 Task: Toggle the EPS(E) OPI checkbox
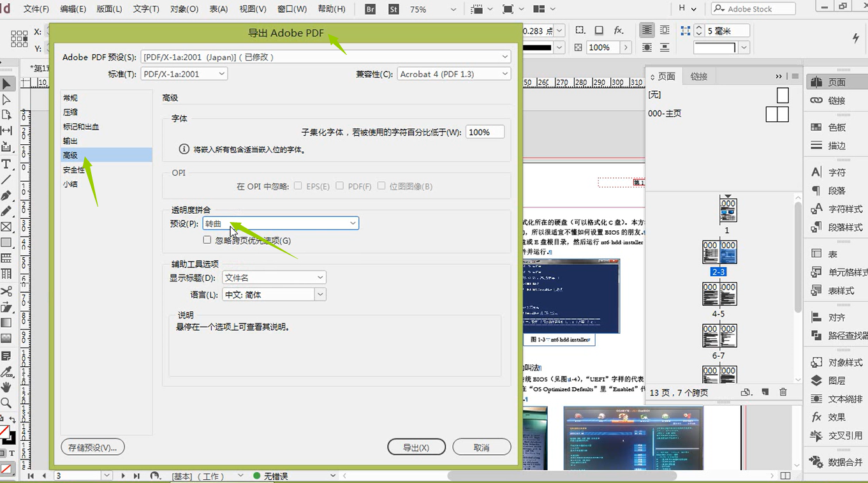[x=298, y=186]
